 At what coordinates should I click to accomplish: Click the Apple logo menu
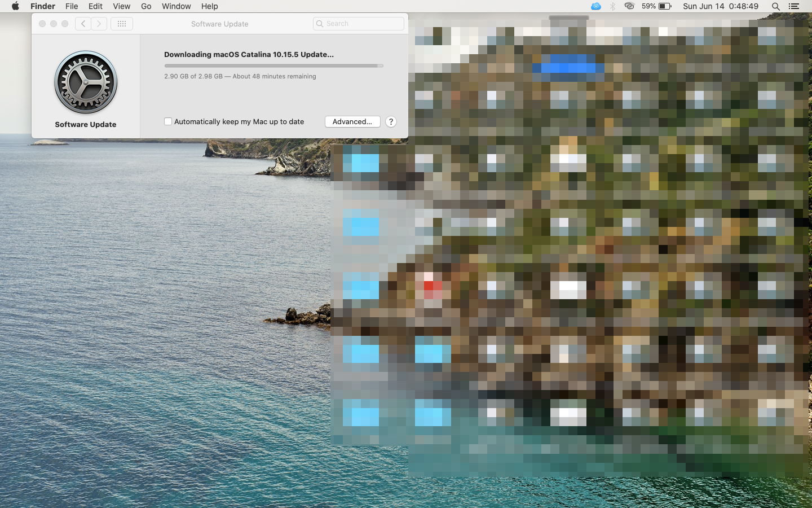[15, 6]
